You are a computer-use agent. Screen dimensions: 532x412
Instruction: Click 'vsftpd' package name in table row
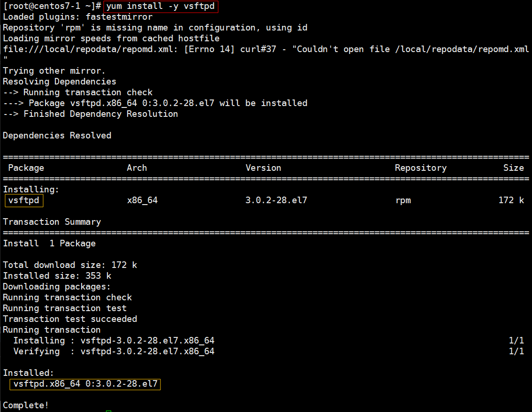(x=24, y=200)
